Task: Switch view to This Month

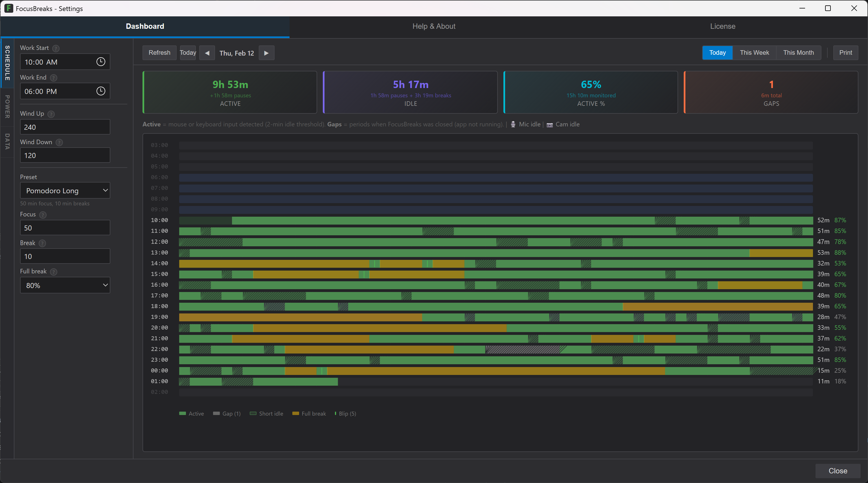Action: click(x=799, y=52)
